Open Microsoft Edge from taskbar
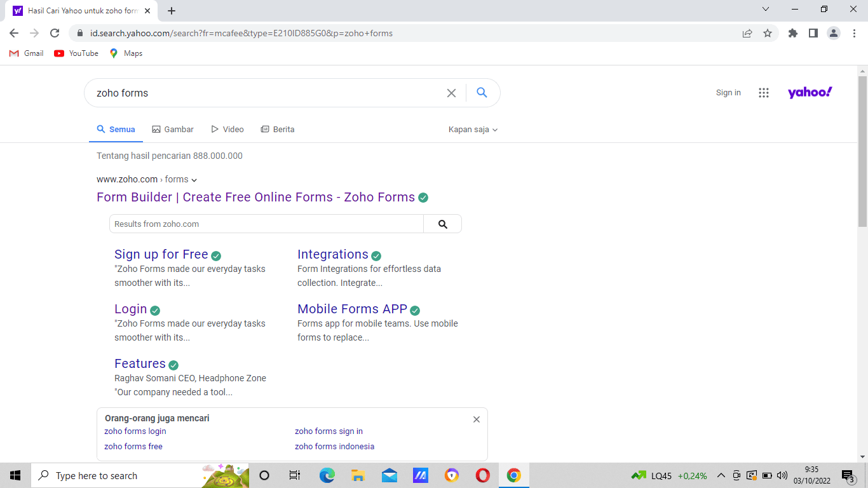The image size is (868, 488). (327, 475)
